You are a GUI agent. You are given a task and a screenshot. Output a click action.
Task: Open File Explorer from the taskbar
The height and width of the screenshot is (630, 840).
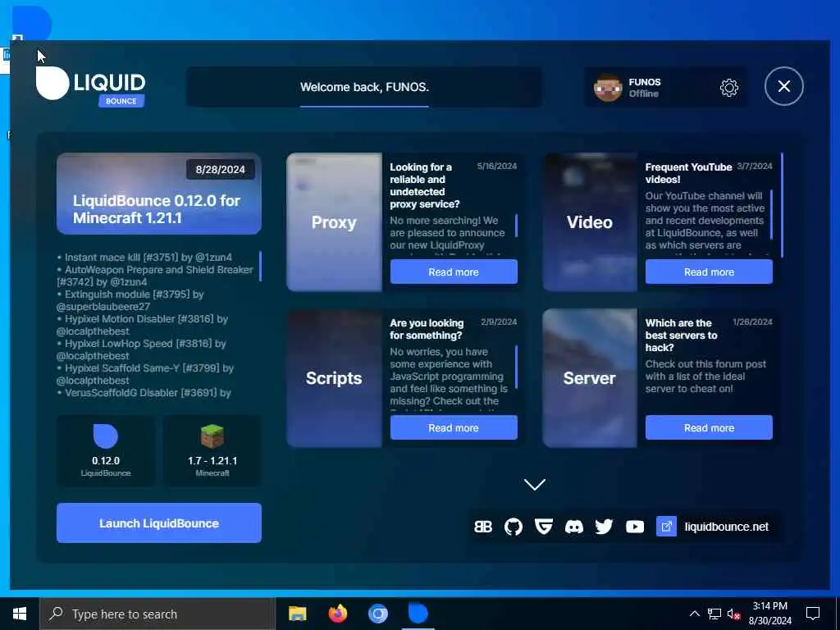tap(297, 614)
